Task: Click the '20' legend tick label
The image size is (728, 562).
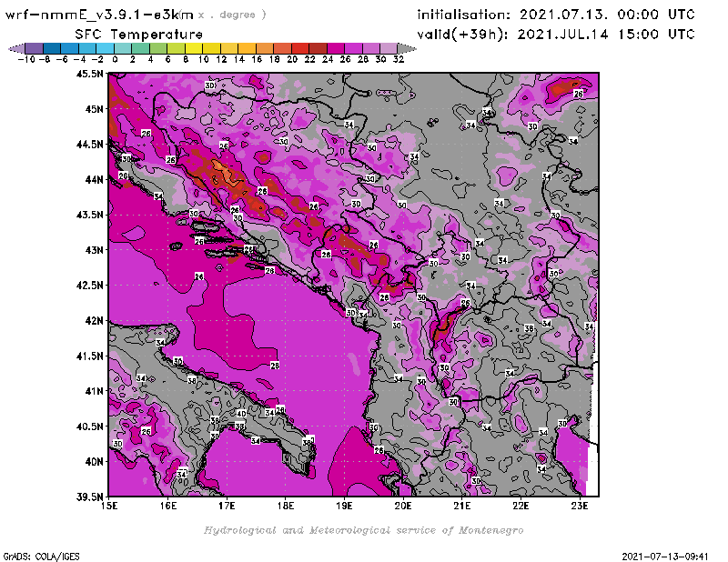Action: click(x=292, y=59)
